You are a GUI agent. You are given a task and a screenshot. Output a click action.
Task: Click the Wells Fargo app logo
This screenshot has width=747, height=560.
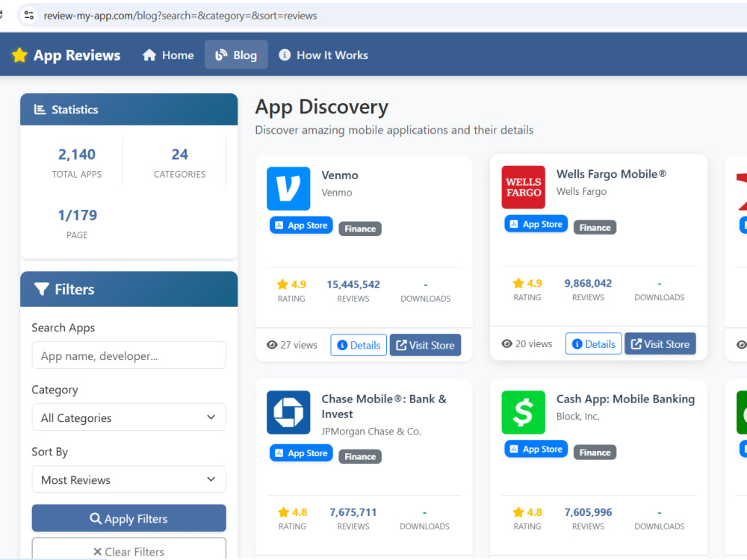tap(523, 187)
